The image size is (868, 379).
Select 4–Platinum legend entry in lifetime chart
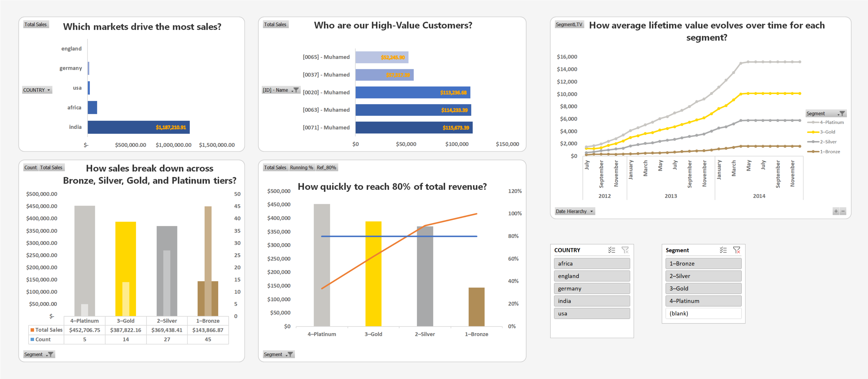click(x=826, y=122)
